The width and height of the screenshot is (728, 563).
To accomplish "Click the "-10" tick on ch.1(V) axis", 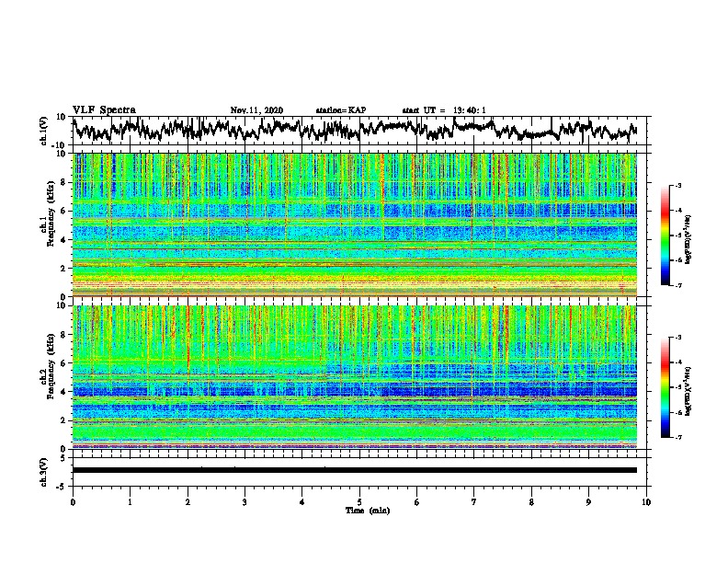I will click(60, 145).
